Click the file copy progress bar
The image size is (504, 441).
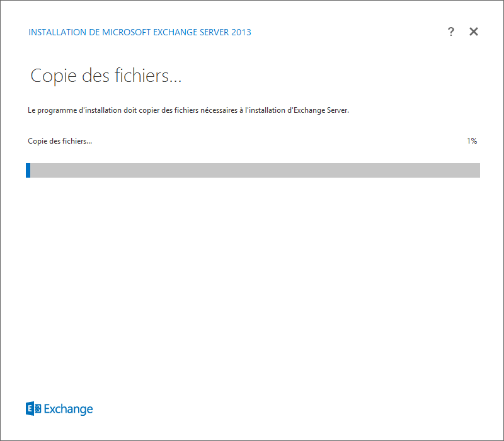[253, 170]
